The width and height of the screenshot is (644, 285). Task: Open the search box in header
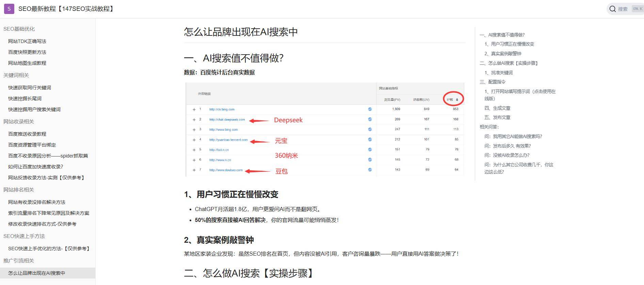pos(625,9)
